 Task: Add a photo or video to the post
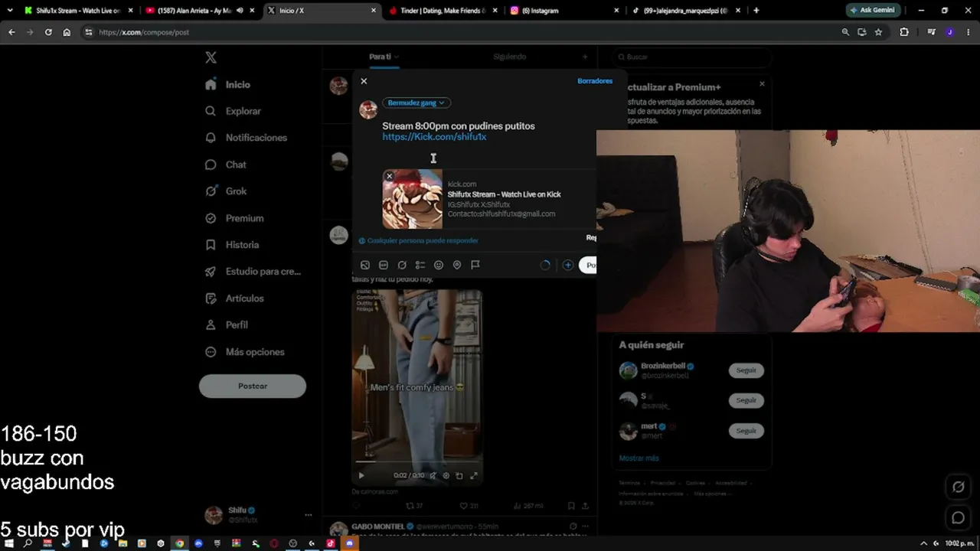[365, 265]
